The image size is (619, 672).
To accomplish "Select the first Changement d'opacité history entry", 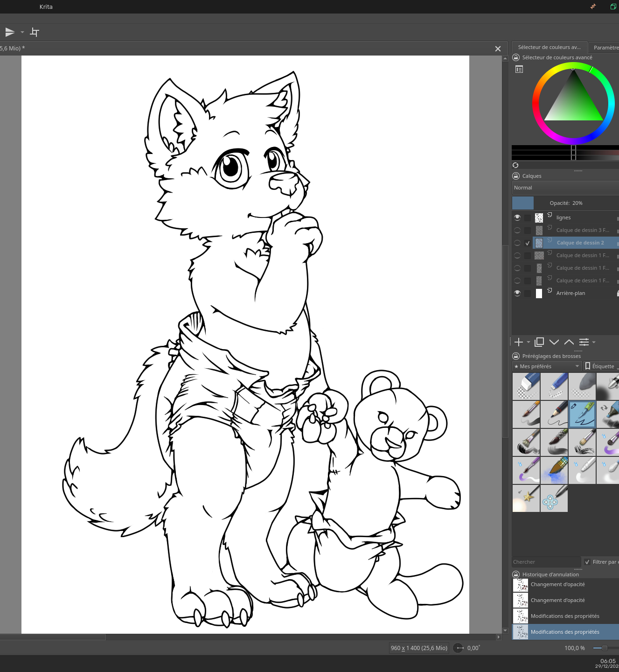I will point(557,585).
